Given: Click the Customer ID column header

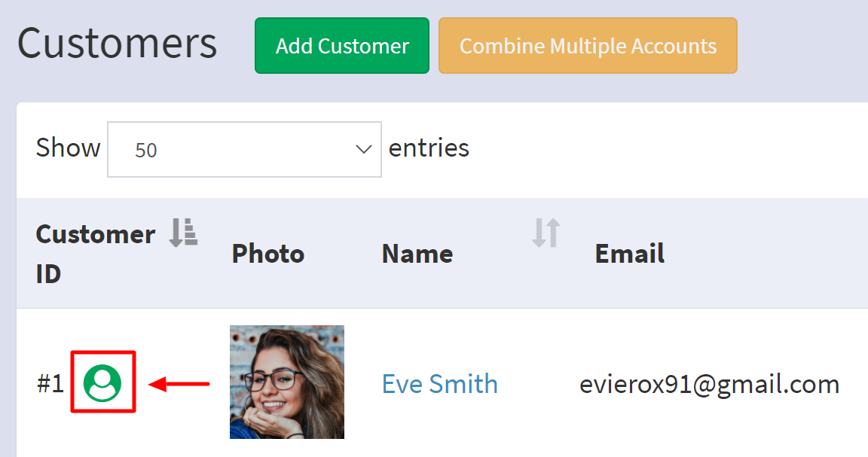Looking at the screenshot, I should click(95, 254).
